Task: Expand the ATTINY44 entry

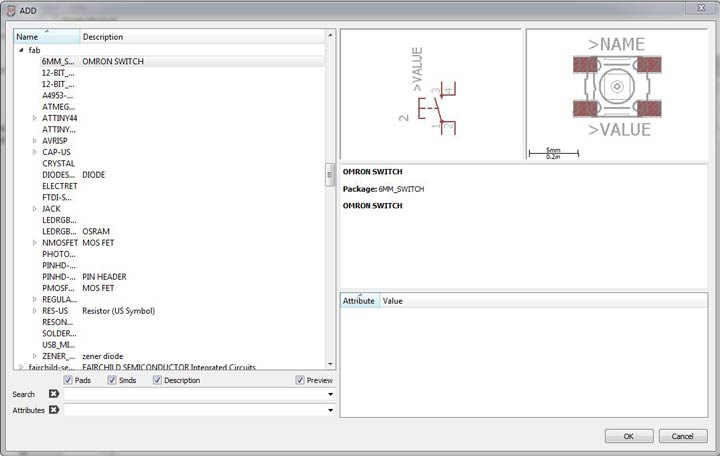Action: [34, 118]
